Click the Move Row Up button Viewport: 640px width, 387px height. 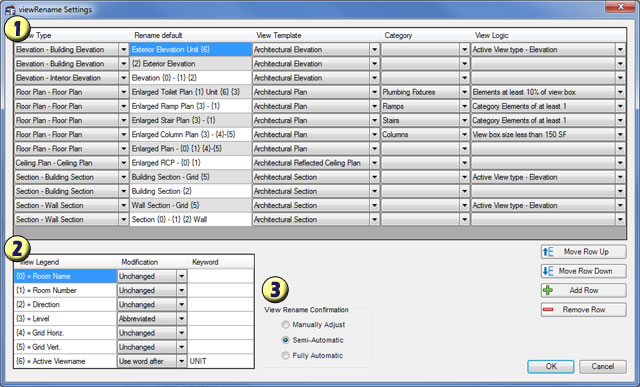(583, 252)
